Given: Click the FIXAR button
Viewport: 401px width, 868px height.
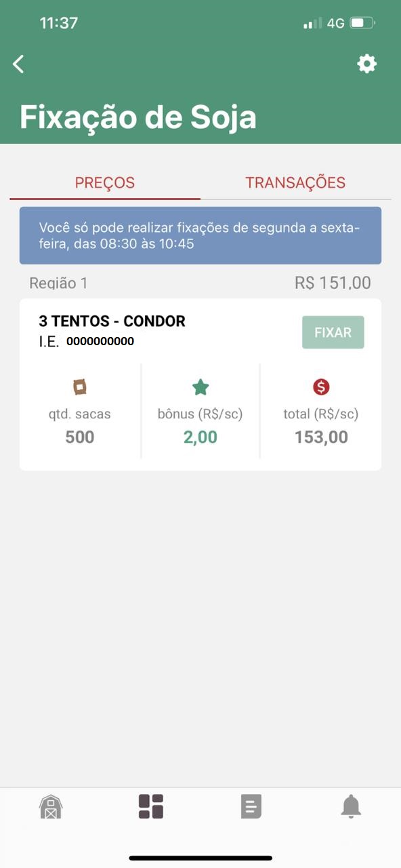Looking at the screenshot, I should click(333, 332).
